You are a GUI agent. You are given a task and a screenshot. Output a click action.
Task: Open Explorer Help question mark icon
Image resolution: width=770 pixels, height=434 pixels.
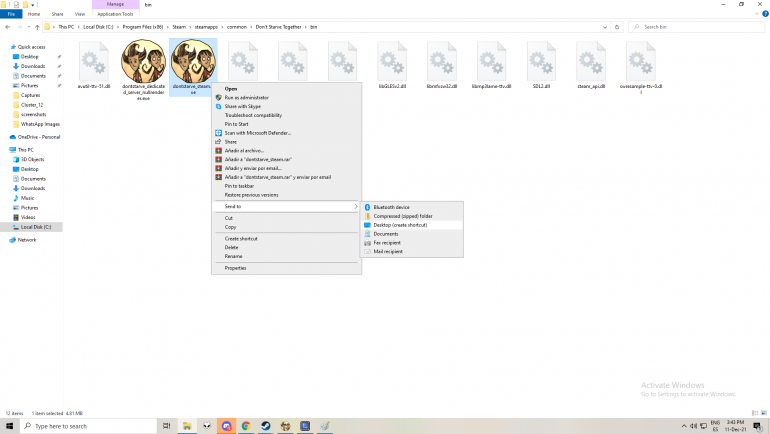point(765,14)
